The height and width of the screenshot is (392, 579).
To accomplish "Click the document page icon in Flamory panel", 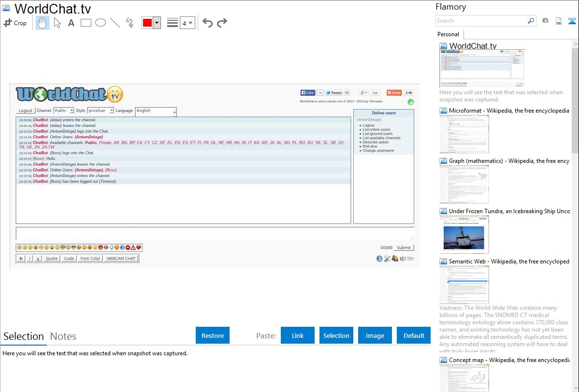I will pos(559,21).
